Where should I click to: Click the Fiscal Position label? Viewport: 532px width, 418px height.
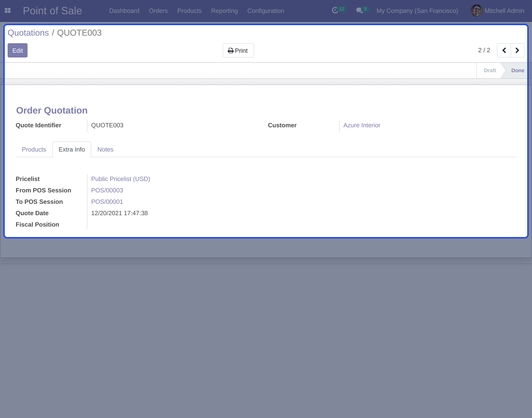point(38,224)
